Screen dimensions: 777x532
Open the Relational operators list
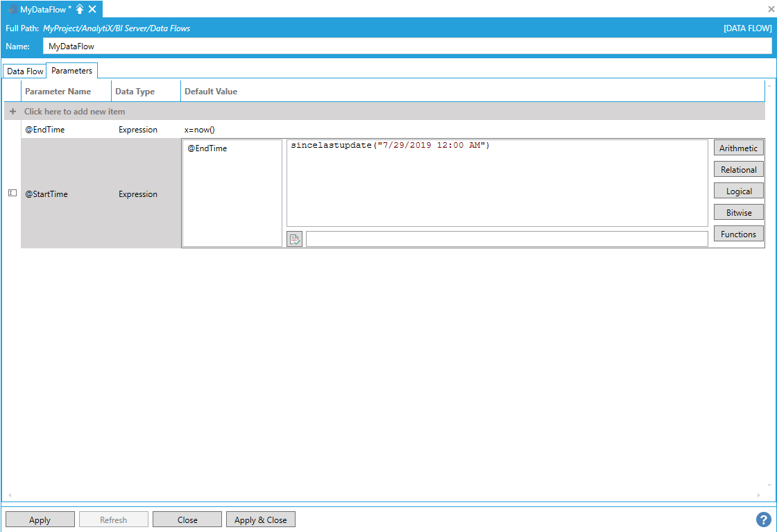click(x=738, y=169)
